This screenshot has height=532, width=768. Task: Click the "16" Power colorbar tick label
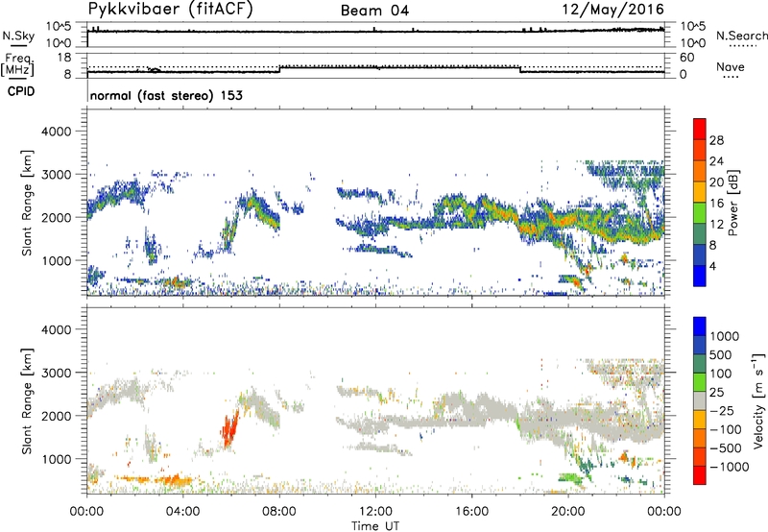click(x=716, y=204)
